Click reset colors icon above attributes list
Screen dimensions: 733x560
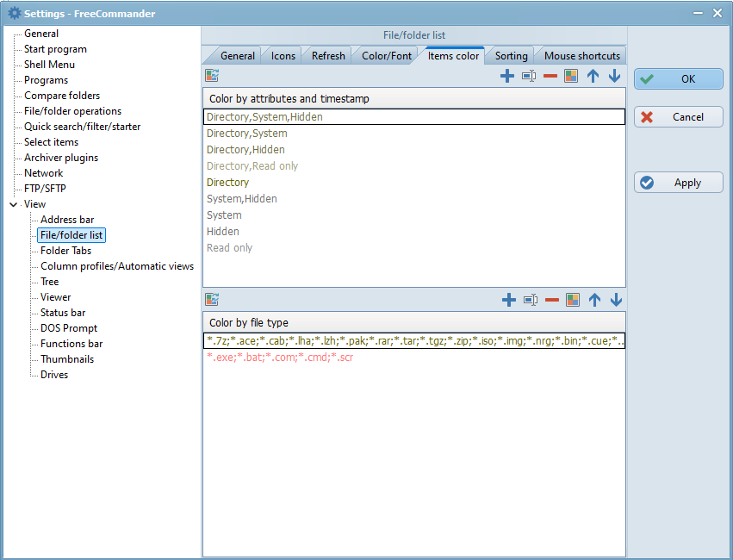click(x=212, y=75)
